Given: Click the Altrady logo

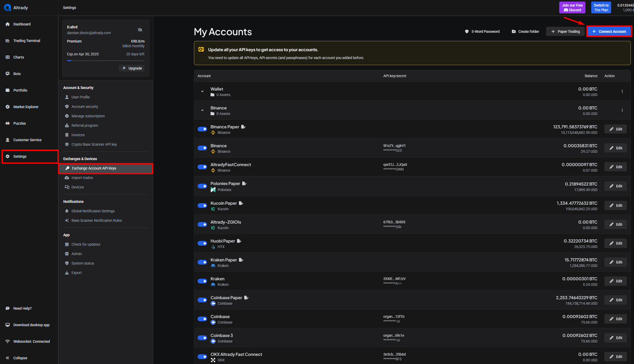Looking at the screenshot, I should [x=16, y=8].
